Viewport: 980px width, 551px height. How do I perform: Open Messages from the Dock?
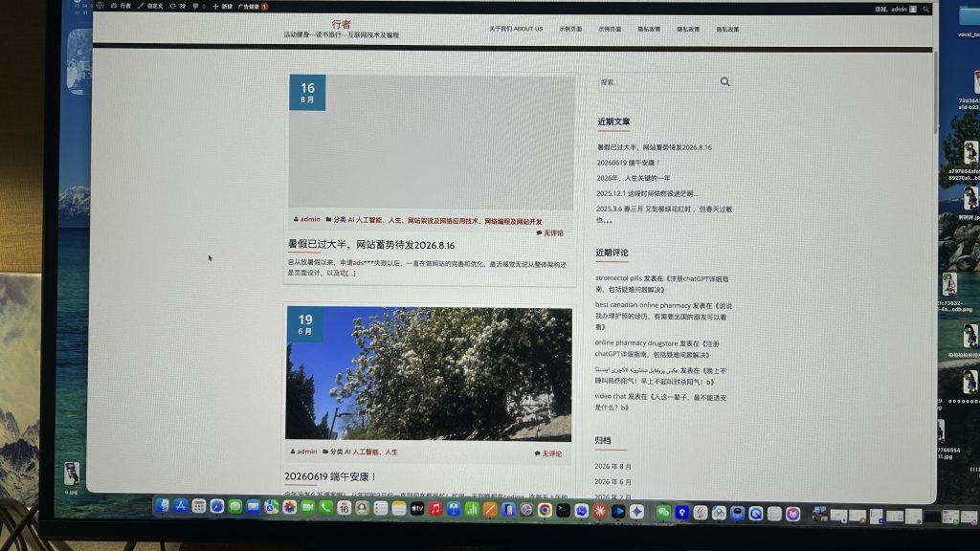click(235, 507)
